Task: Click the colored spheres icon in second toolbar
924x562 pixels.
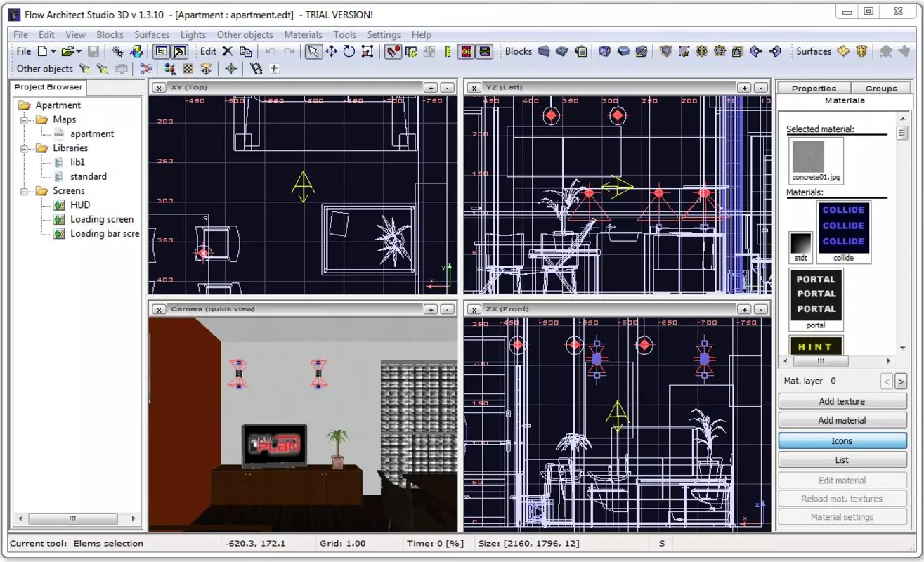Action: pos(169,69)
